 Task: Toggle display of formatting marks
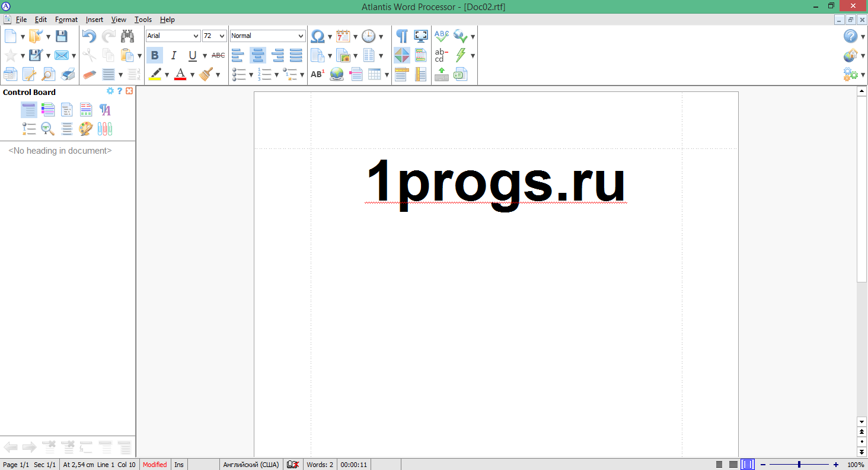pyautogui.click(x=401, y=36)
